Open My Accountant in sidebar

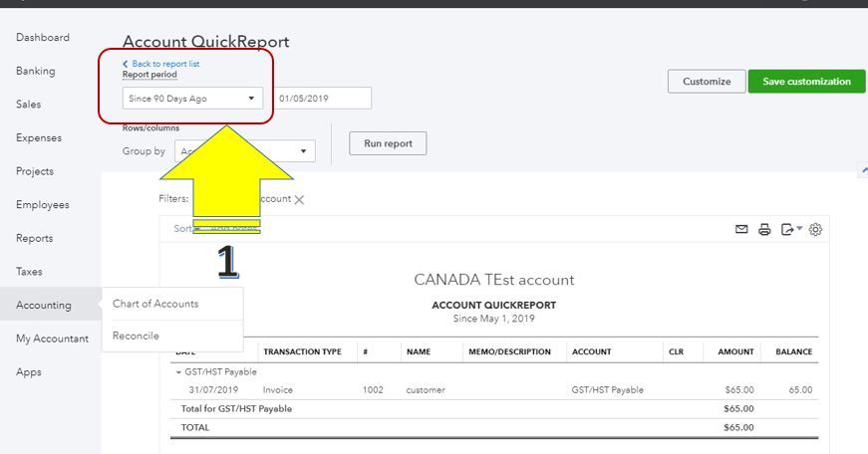52,339
